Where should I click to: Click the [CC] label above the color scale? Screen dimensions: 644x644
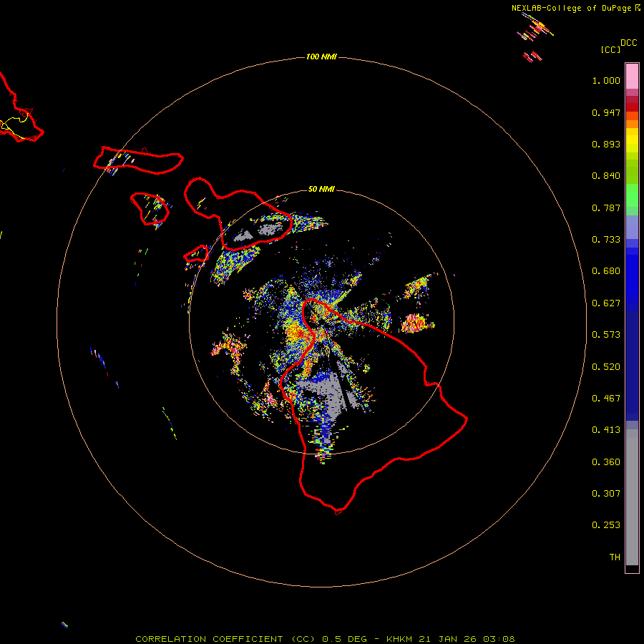click(x=610, y=49)
